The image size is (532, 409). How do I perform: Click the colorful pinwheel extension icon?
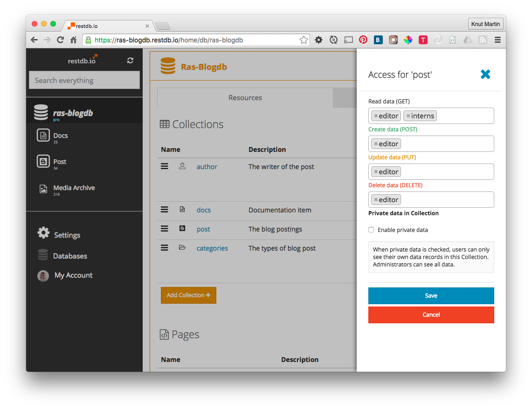point(408,40)
